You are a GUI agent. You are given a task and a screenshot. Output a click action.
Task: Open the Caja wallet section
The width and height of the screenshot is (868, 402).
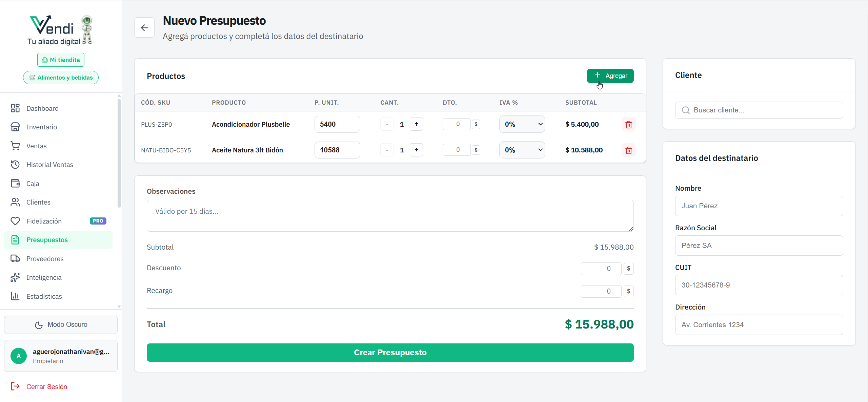[15, 184]
